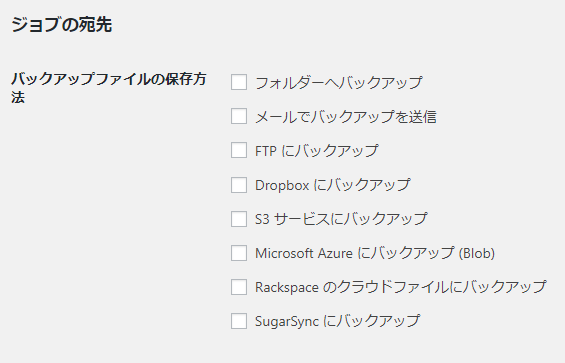565x363 pixels.
Task: Click the バックアップファイルの保存方法 row label
Action: [109, 88]
